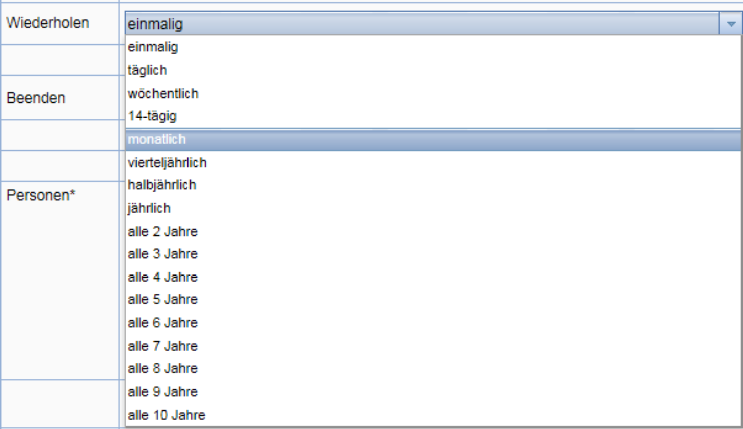The width and height of the screenshot is (743, 429).
Task: Select alle 8 Jahre option
Action: pyautogui.click(x=433, y=369)
